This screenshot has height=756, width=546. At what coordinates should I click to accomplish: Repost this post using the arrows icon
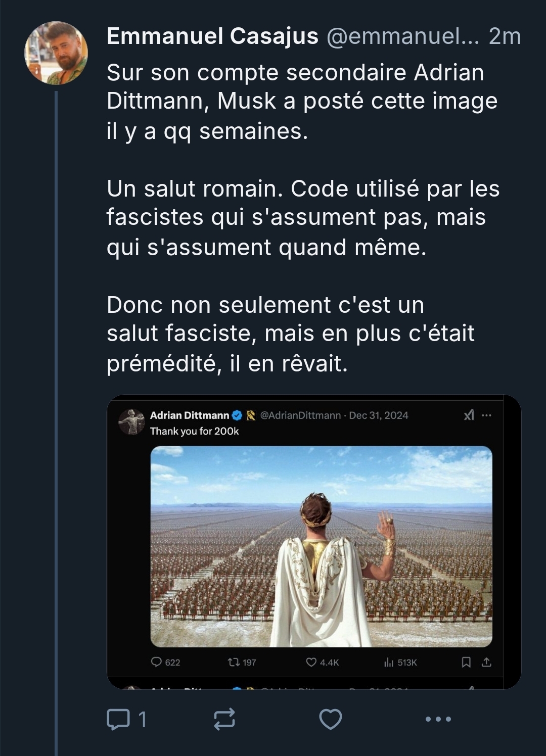click(x=224, y=719)
